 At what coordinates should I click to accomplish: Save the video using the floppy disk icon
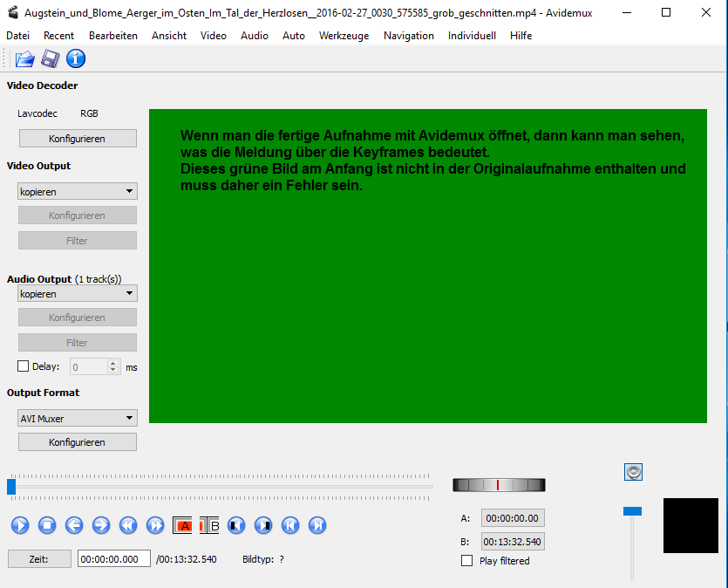[51, 59]
